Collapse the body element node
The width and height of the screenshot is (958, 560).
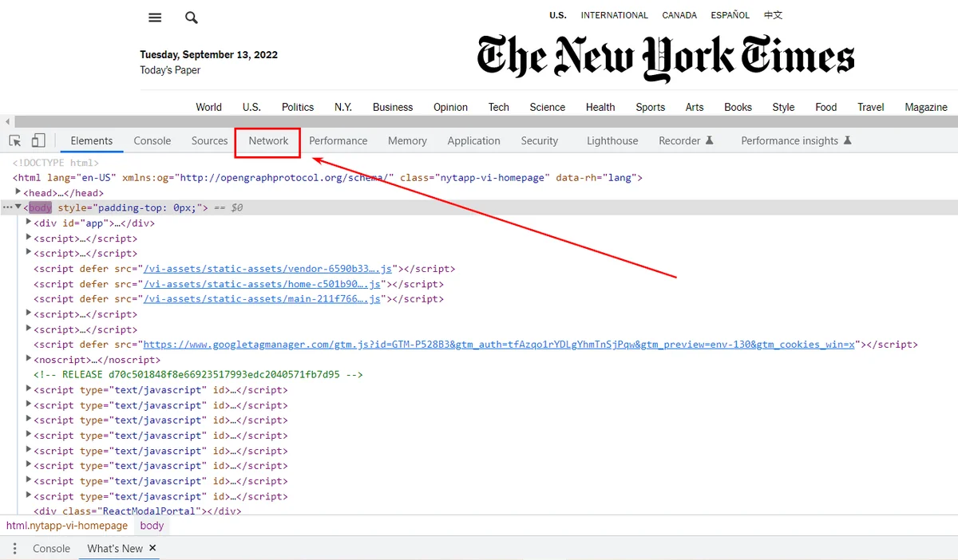click(x=18, y=207)
